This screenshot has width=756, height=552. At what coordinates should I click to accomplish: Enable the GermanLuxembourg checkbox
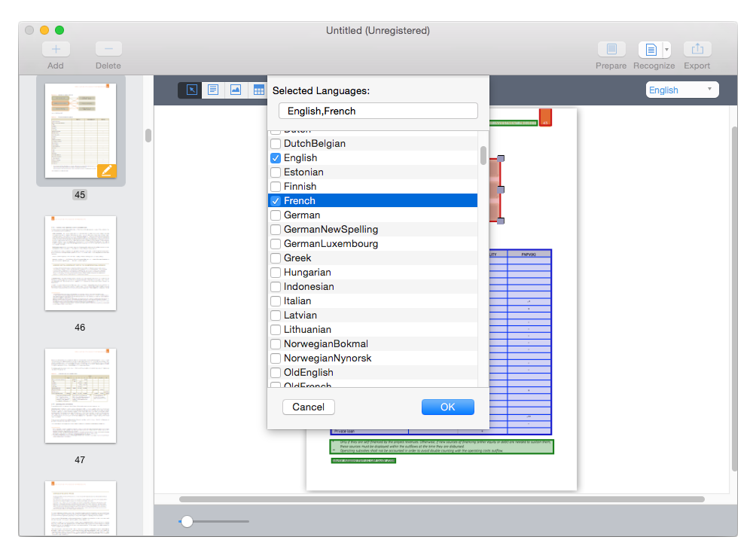(x=276, y=244)
